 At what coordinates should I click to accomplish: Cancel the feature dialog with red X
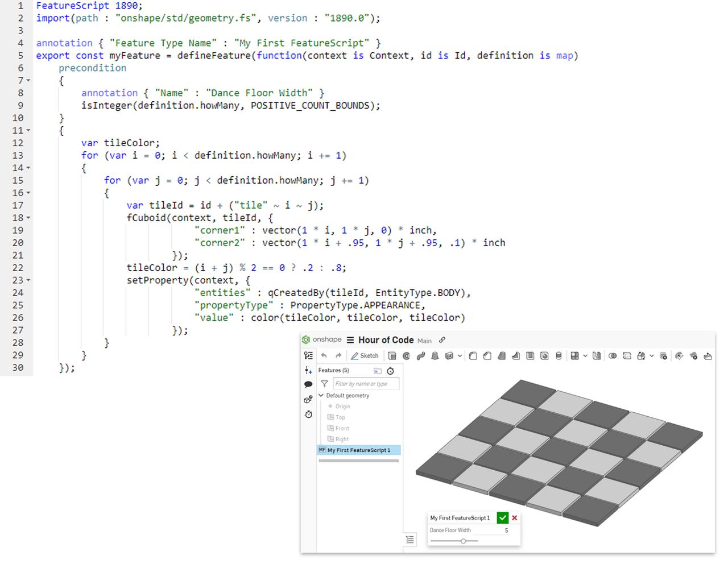[514, 517]
